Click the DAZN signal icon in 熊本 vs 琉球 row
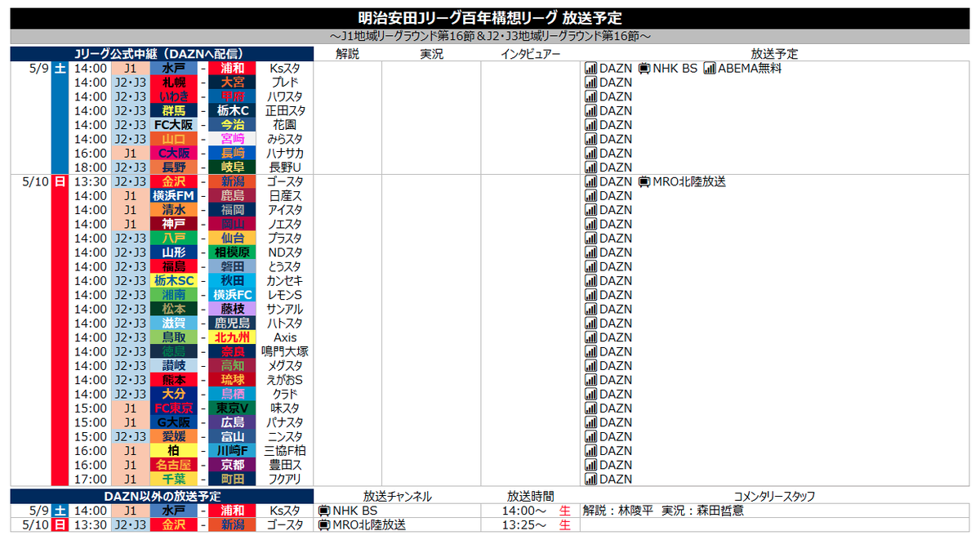 [590, 380]
